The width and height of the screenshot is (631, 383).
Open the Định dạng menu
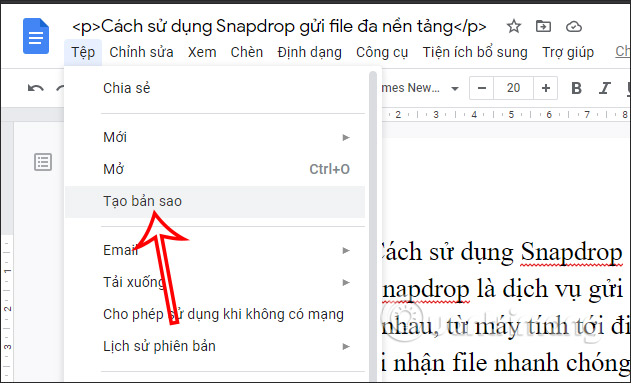309,52
